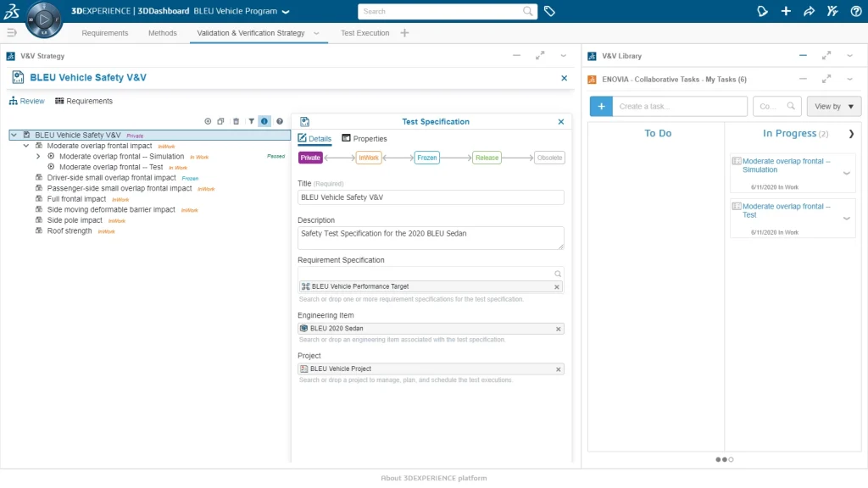Open About 3DEXPERIENCE platform link

(x=434, y=479)
